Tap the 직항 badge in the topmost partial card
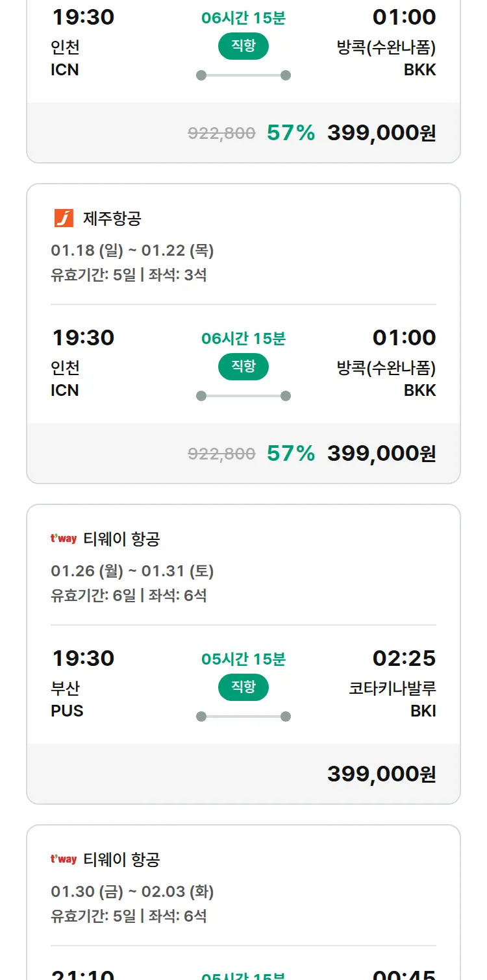This screenshot has width=487, height=980. pyautogui.click(x=243, y=46)
